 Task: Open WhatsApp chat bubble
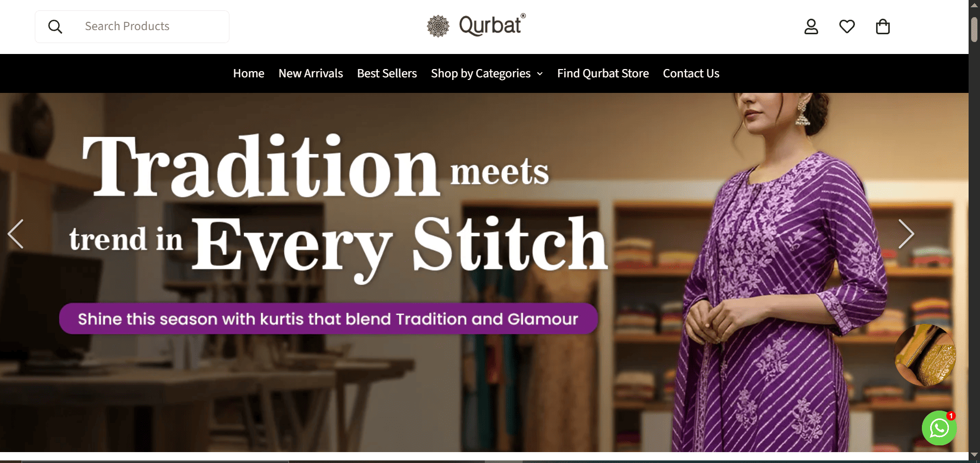coord(939,428)
